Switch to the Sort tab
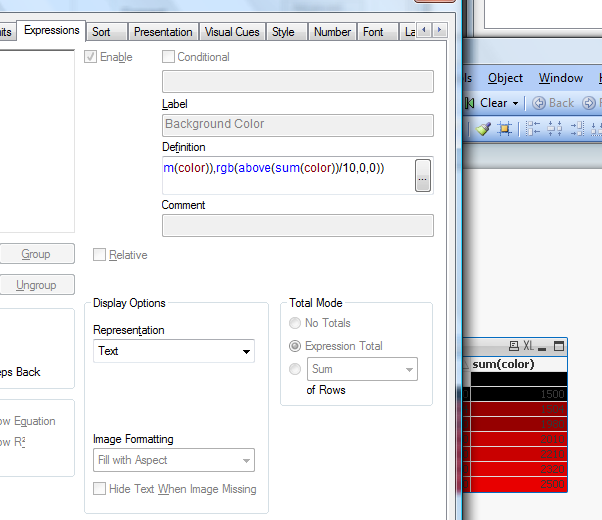602x520 pixels. 107,32
